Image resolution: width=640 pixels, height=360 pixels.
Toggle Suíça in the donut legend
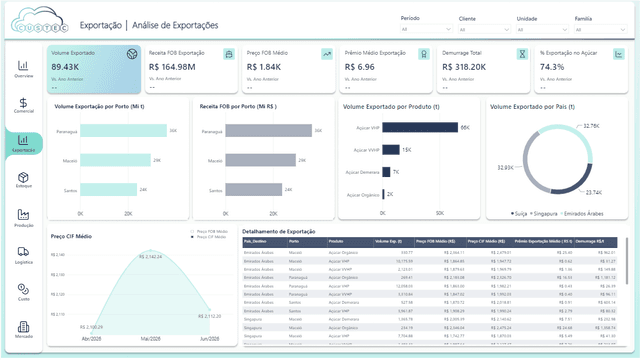click(x=519, y=213)
